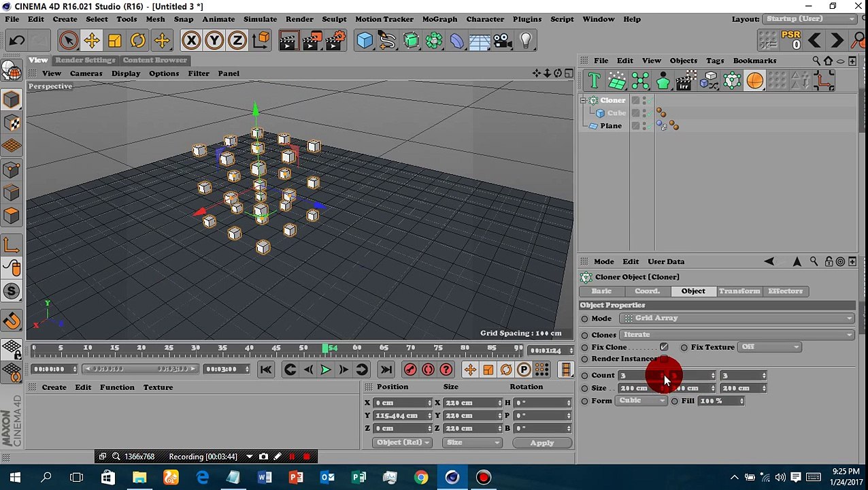
Task: Open the recording resolution dropdown arrow
Action: point(249,457)
